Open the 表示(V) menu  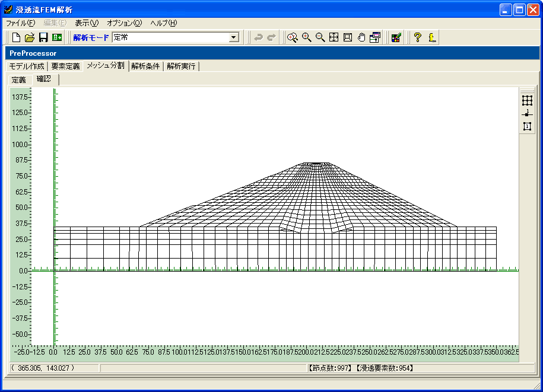pyautogui.click(x=87, y=23)
